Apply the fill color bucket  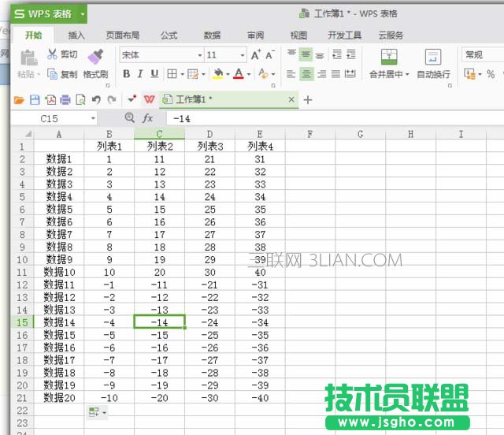point(218,74)
